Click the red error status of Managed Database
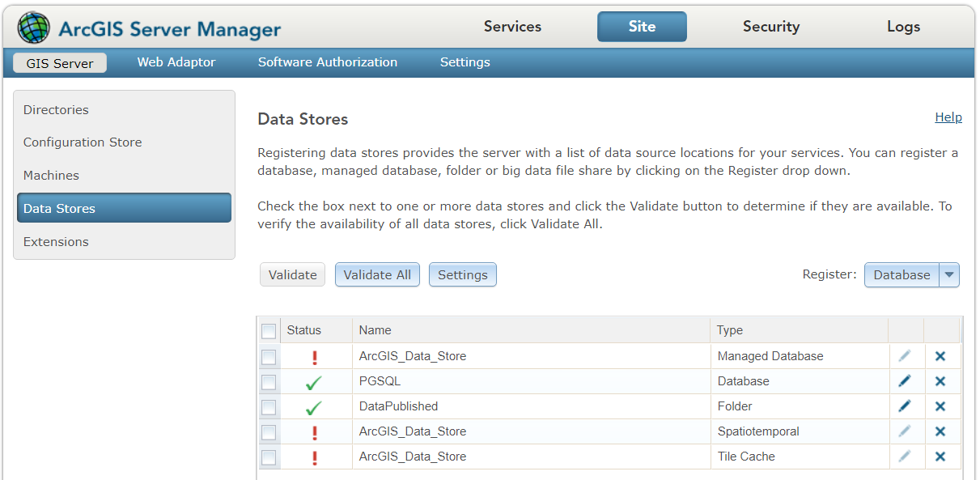Image resolution: width=980 pixels, height=480 pixels. click(x=315, y=357)
